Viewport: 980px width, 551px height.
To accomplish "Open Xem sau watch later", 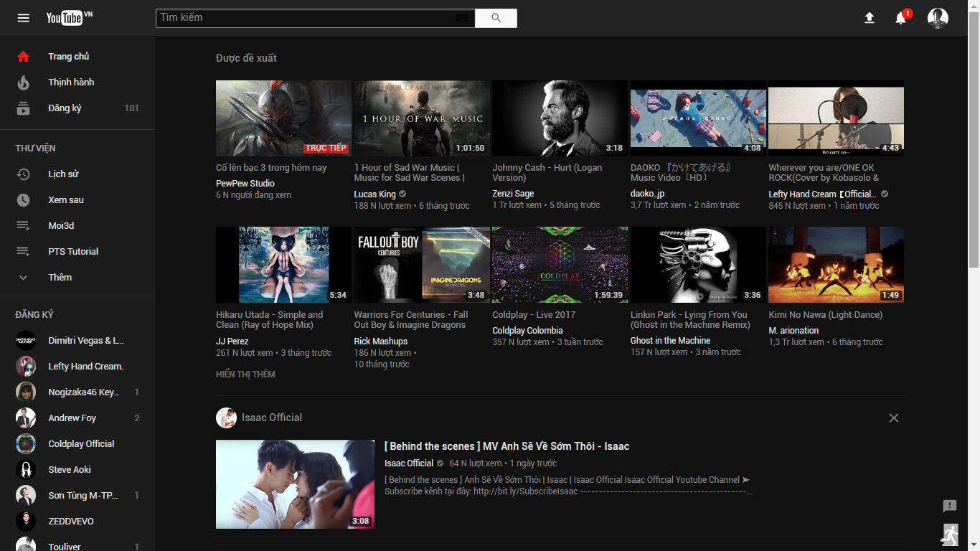I will point(77,200).
